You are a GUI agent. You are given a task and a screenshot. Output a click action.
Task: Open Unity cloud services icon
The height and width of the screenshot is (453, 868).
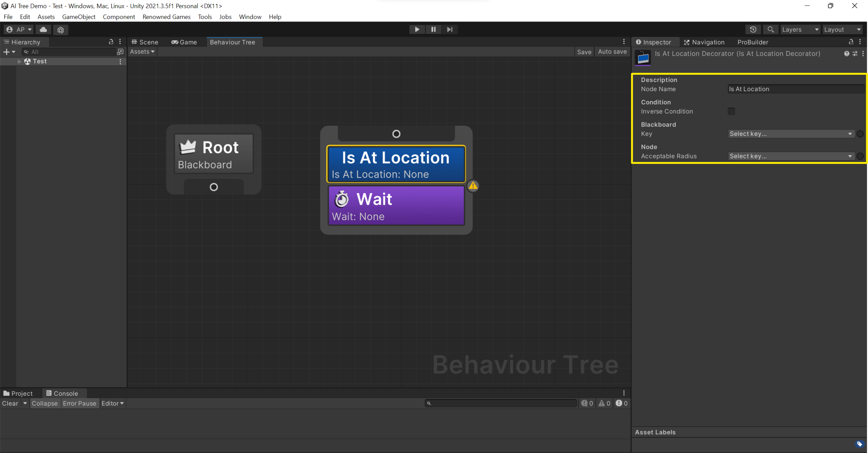(x=43, y=29)
